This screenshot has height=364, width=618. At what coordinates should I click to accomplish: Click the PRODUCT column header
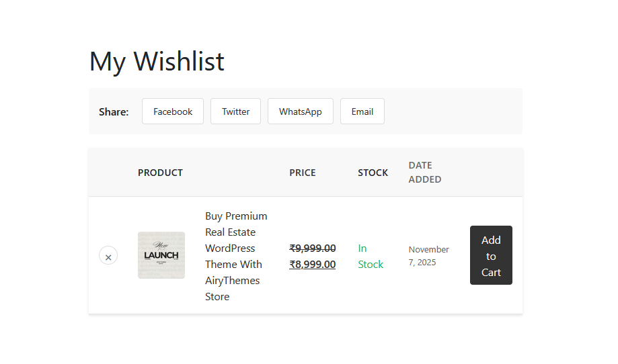tap(160, 173)
